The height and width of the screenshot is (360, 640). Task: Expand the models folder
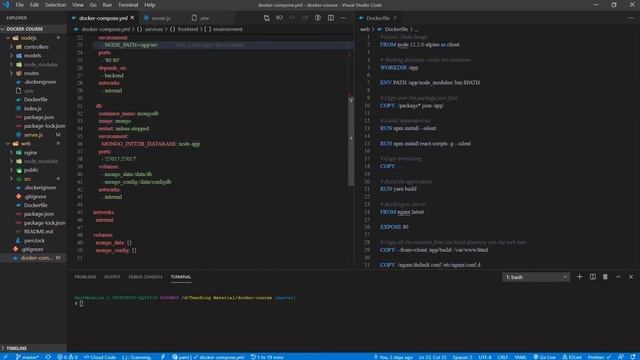33,56
